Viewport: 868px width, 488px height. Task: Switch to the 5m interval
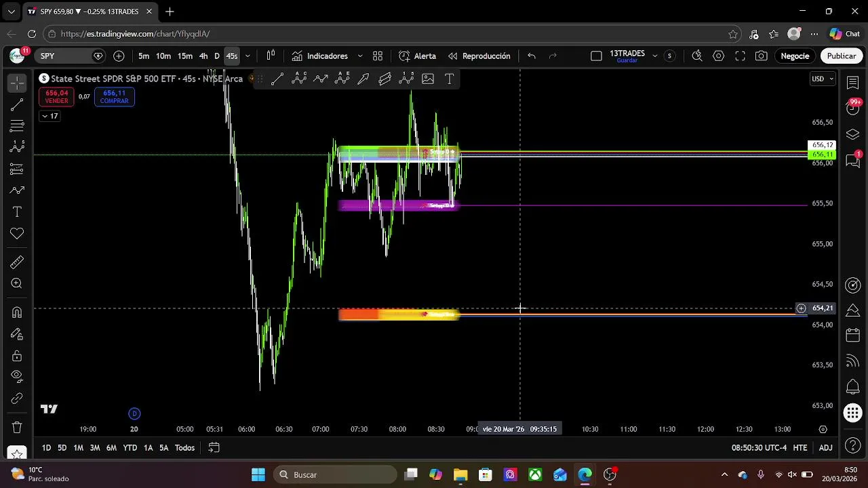[144, 56]
